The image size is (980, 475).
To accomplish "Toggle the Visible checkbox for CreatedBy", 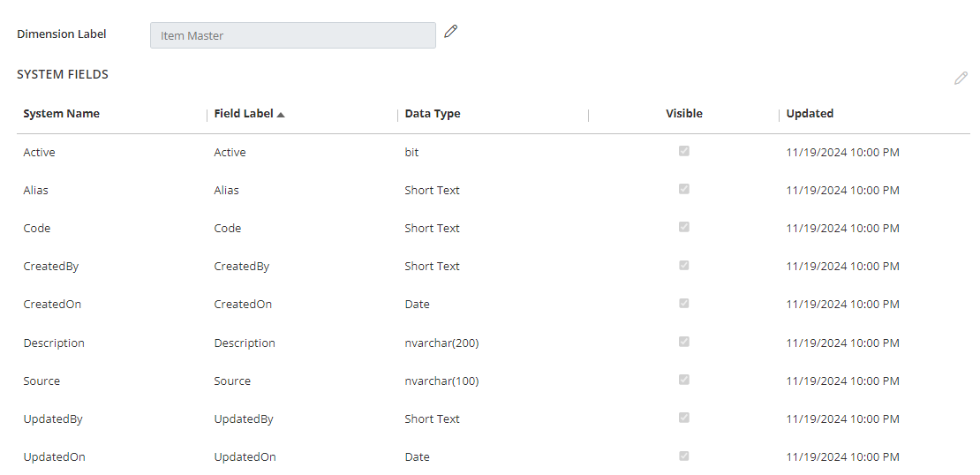I will tap(684, 265).
